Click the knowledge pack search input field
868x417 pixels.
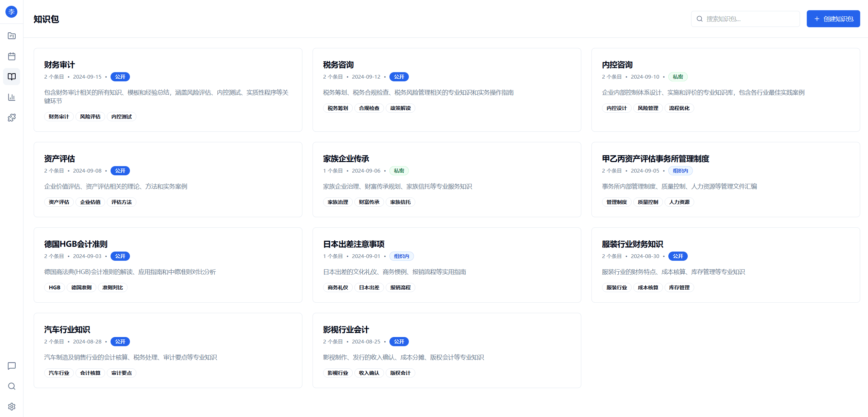click(745, 19)
